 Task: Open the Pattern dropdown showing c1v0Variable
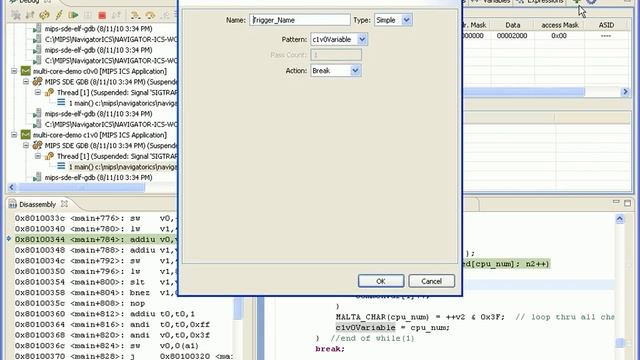[x=362, y=40]
